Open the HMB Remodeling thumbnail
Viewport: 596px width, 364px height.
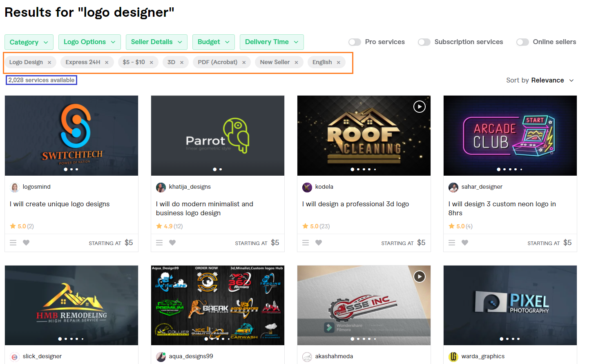pyautogui.click(x=71, y=306)
